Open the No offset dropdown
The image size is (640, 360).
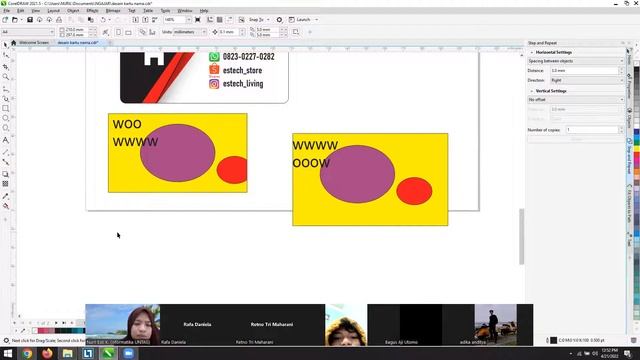point(576,100)
